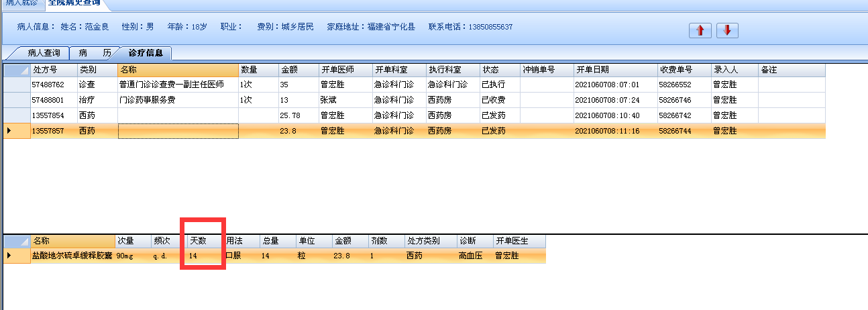This screenshot has height=310, width=868.
Task: Click the 用法 column header
Action: (241, 241)
